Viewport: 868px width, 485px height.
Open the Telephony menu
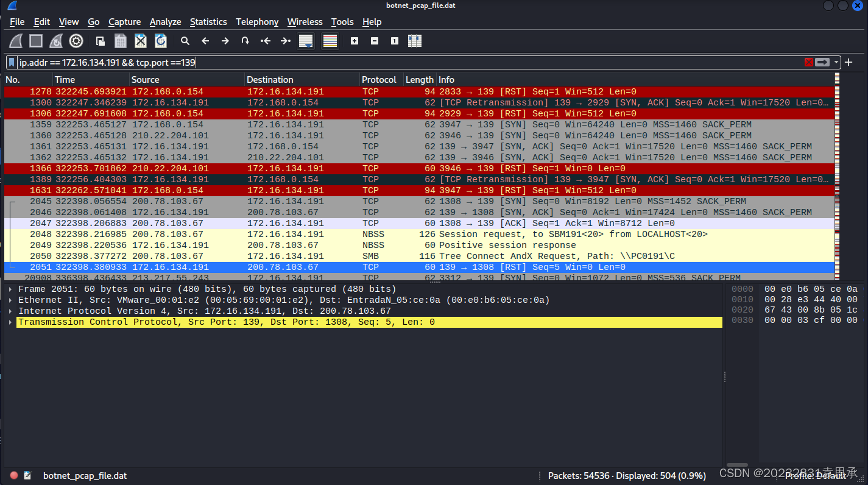257,22
